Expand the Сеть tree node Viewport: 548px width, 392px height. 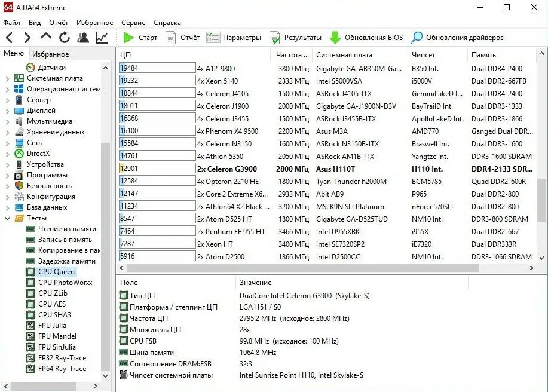(x=7, y=143)
